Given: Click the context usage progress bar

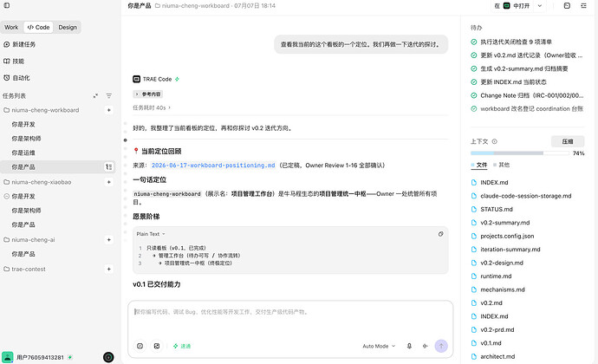Looking at the screenshot, I should coord(520,153).
